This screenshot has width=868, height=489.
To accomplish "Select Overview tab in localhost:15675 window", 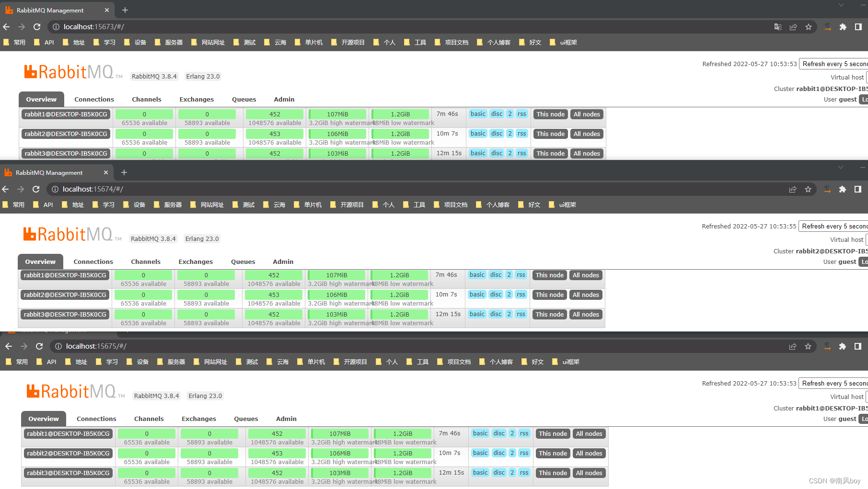I will point(44,419).
